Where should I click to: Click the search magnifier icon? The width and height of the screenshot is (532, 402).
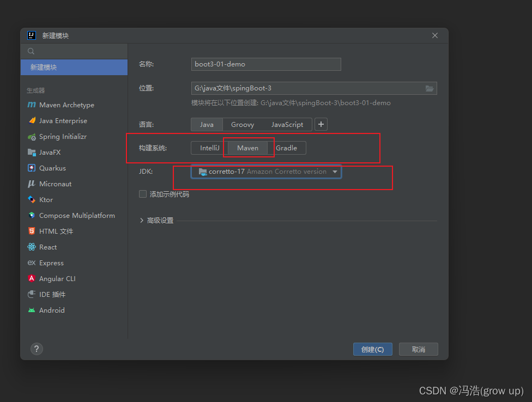31,51
